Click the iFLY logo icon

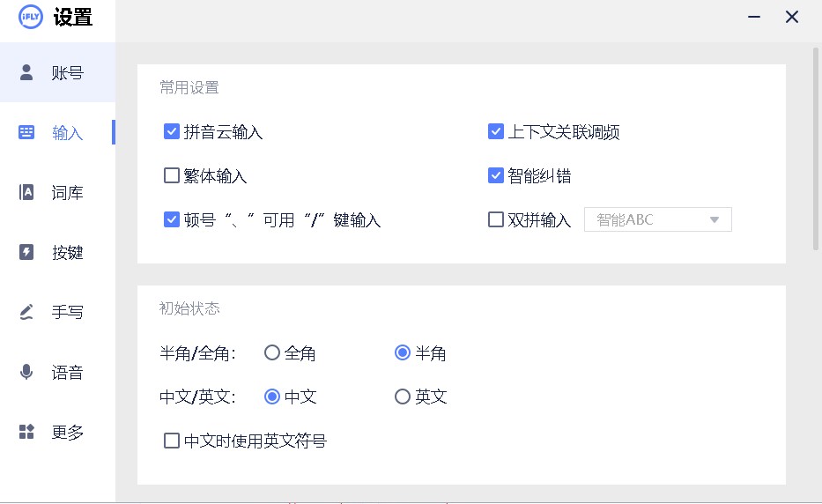pyautogui.click(x=31, y=17)
